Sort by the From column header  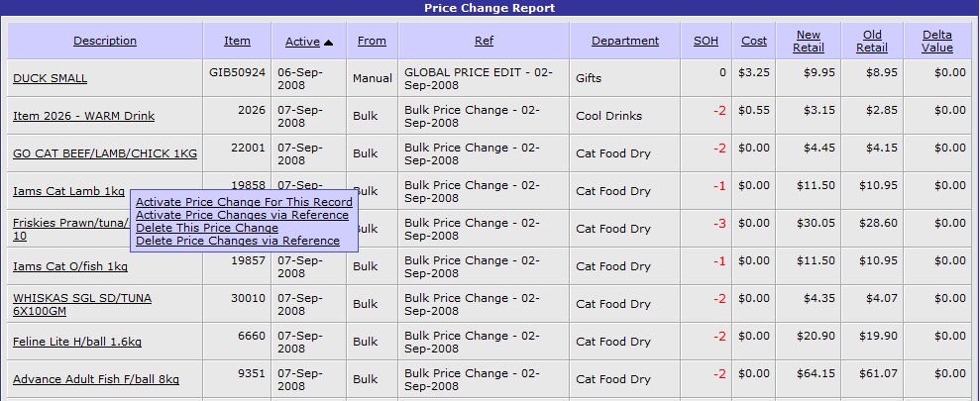tap(372, 41)
